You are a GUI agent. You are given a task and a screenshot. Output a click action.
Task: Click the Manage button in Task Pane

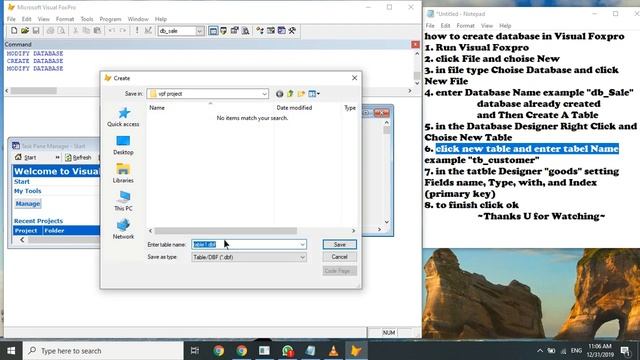coord(28,204)
